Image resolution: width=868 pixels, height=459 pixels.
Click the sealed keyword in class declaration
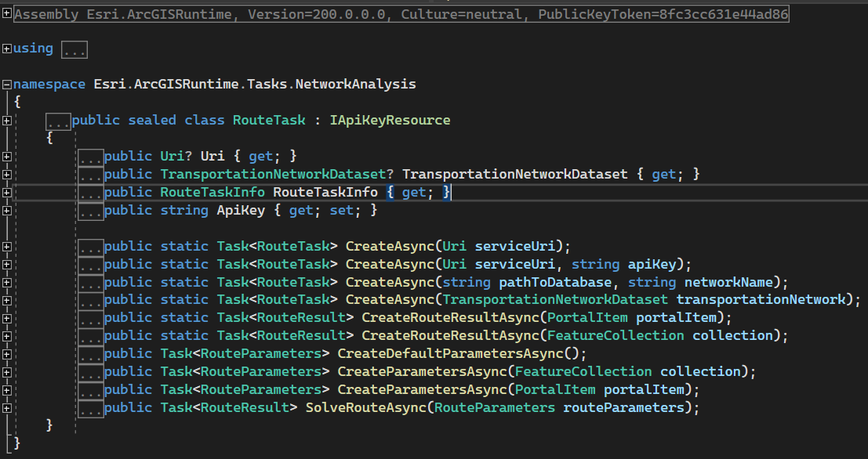pyautogui.click(x=152, y=120)
